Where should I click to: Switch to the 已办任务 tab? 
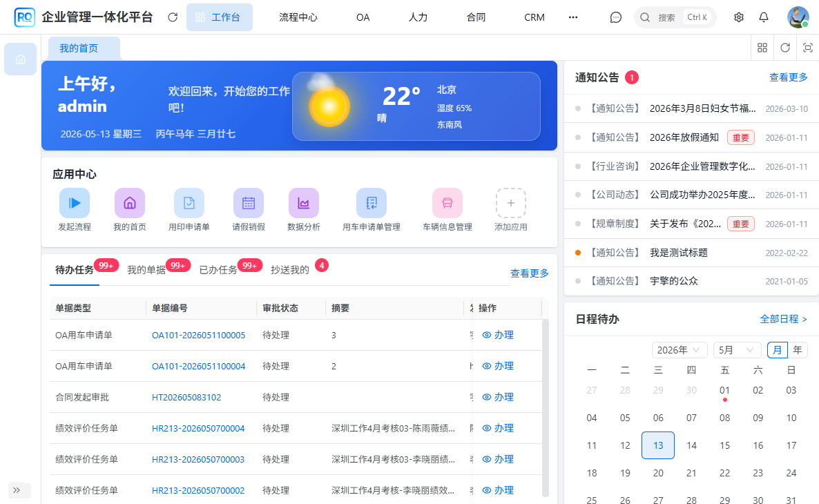point(218,270)
